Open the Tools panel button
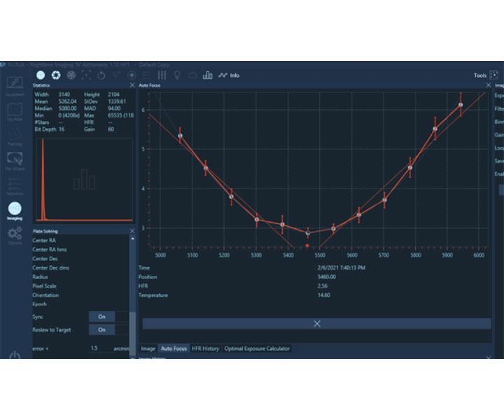The image size is (504, 420). point(485,75)
